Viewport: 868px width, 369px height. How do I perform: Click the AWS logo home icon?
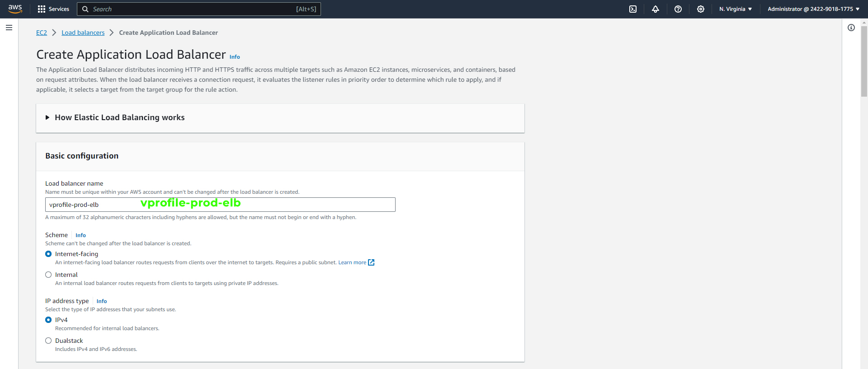click(x=15, y=9)
